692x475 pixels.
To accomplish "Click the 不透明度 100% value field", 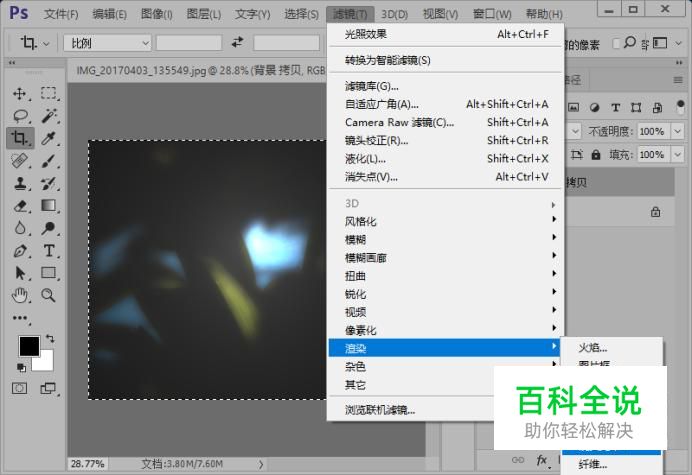I will [653, 131].
